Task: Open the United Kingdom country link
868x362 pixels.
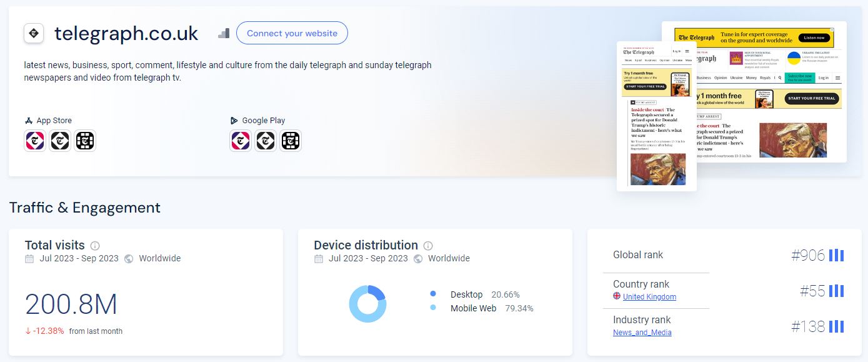Action: [649, 297]
